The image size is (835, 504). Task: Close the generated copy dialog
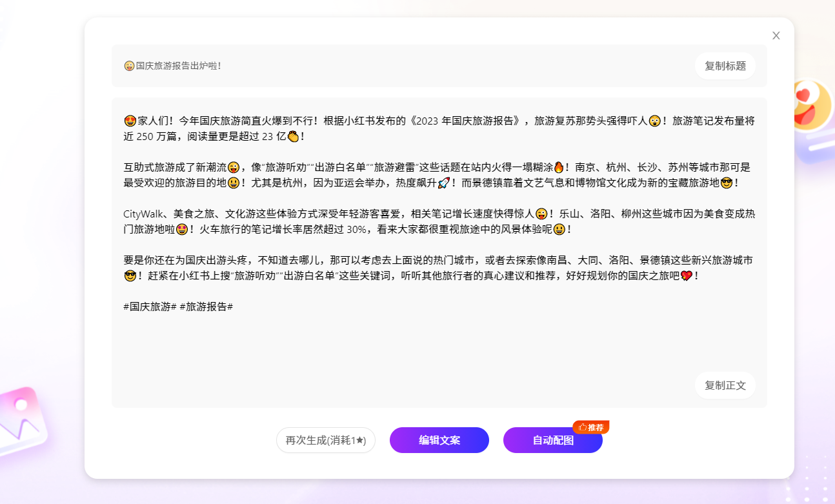pos(776,35)
